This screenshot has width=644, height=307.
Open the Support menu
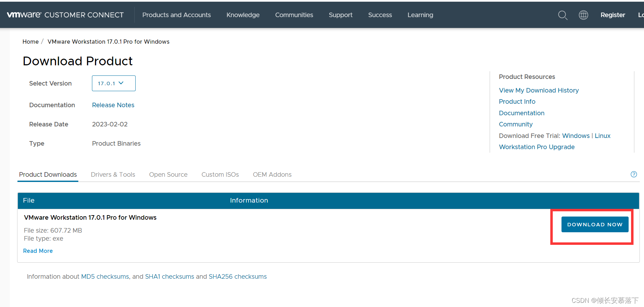click(x=341, y=15)
